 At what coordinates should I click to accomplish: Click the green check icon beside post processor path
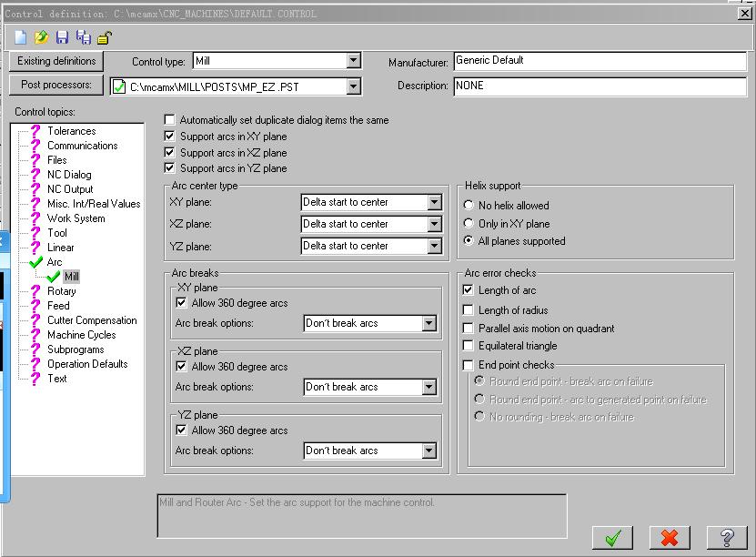118,86
